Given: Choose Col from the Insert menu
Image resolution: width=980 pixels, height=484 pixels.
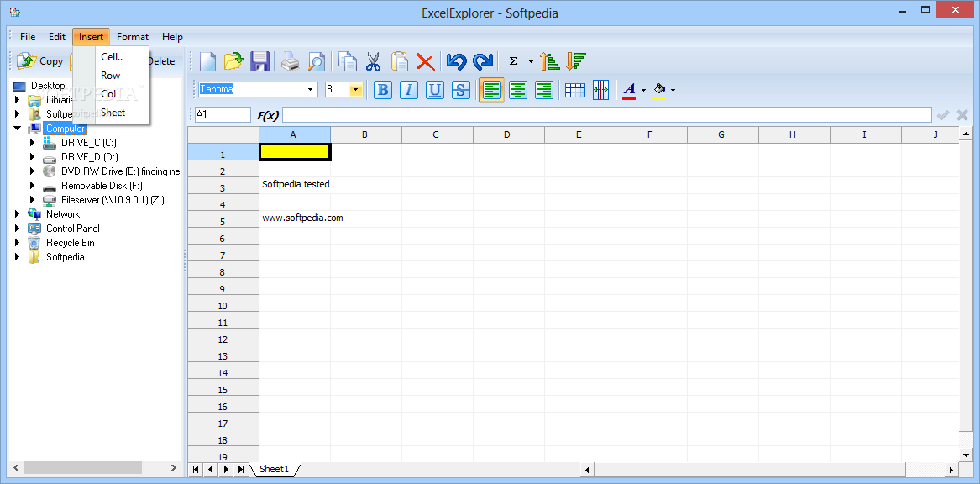Looking at the screenshot, I should [x=111, y=94].
